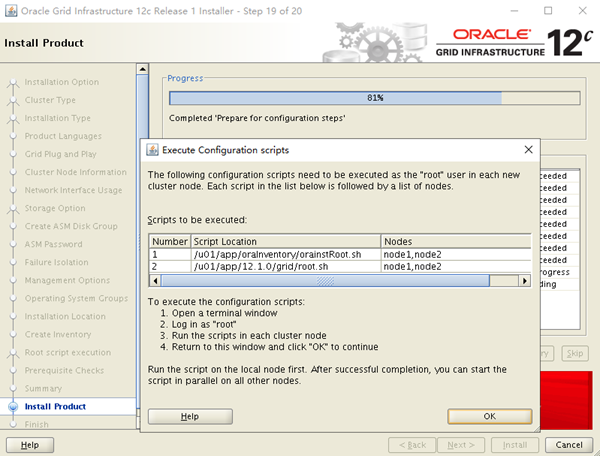Select the orainstRoot.sh script path cell
Viewport: 600px width, 456px height.
click(285, 254)
